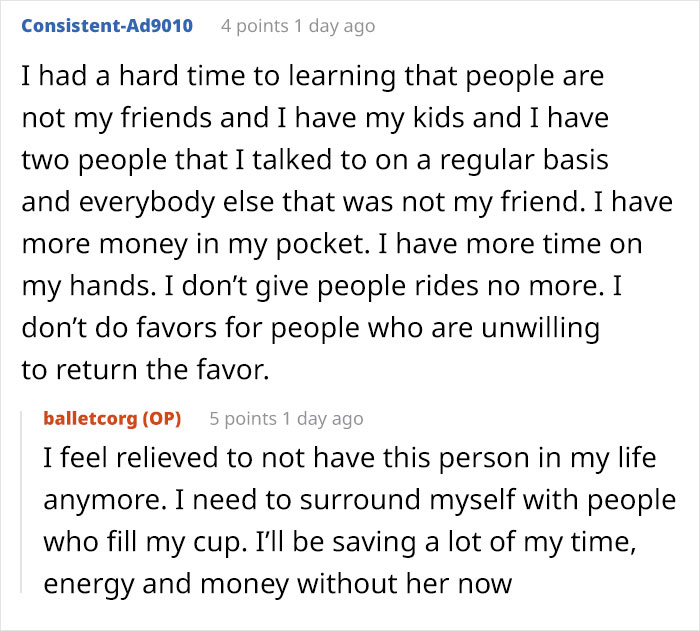Click the line starting "I had a hard time"
The width and height of the screenshot is (700, 631).
(x=312, y=76)
